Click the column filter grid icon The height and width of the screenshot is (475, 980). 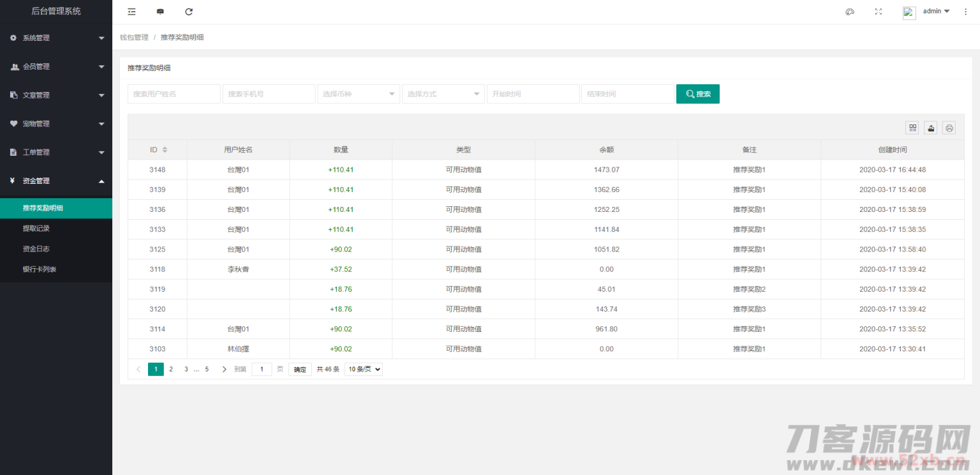(x=912, y=128)
